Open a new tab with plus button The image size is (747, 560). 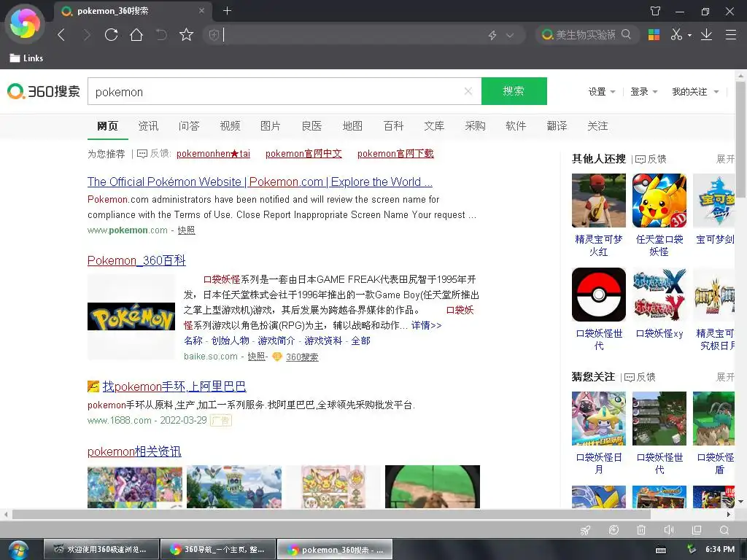pos(228,10)
